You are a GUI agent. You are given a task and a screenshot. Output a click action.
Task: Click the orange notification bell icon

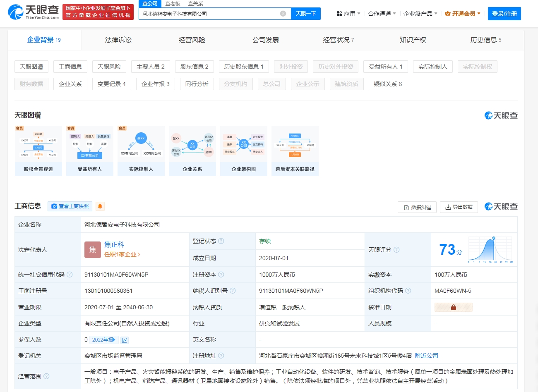coord(100,206)
